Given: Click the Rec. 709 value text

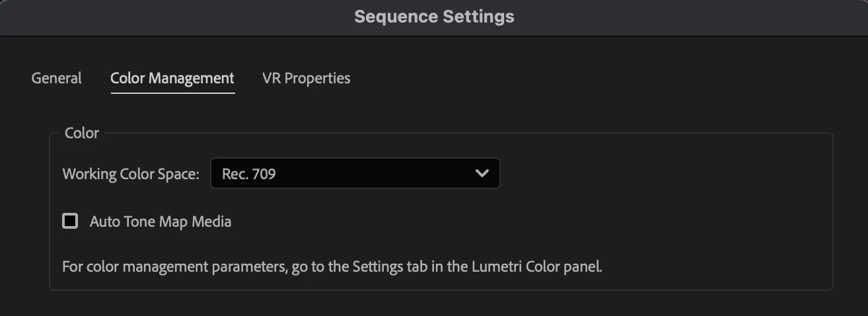Looking at the screenshot, I should click(x=249, y=175).
